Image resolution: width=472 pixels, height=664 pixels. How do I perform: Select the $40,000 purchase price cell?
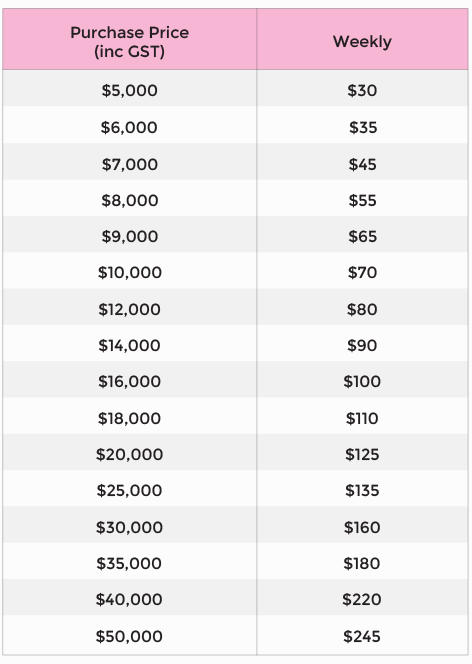click(129, 599)
